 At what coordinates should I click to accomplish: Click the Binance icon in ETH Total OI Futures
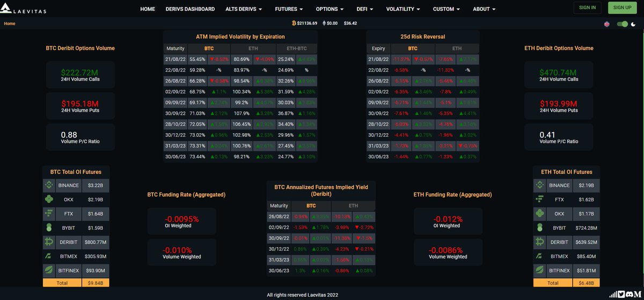pos(540,185)
